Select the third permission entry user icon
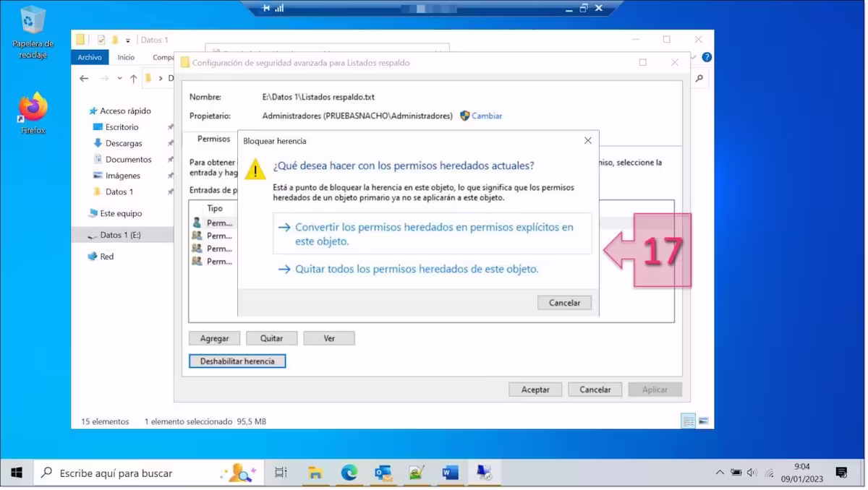 tap(197, 249)
